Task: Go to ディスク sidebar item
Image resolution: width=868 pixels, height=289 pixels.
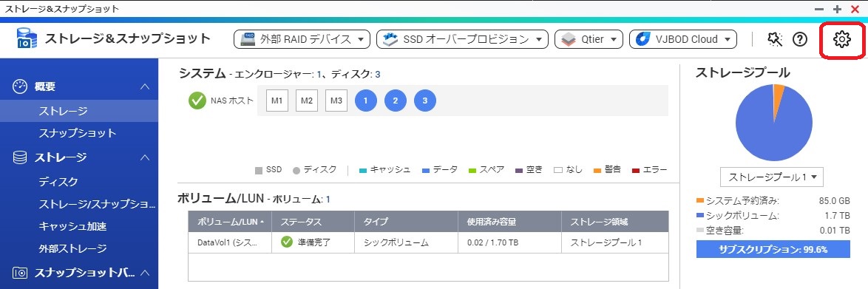Action: 58,182
